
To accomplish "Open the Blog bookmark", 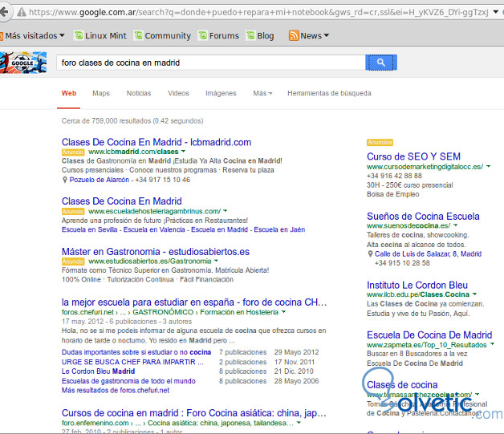I will 260,35.
